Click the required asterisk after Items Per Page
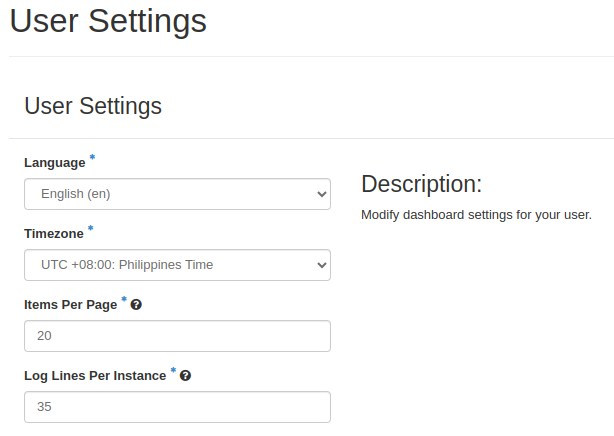The height and width of the screenshot is (436, 614). pyautogui.click(x=124, y=299)
